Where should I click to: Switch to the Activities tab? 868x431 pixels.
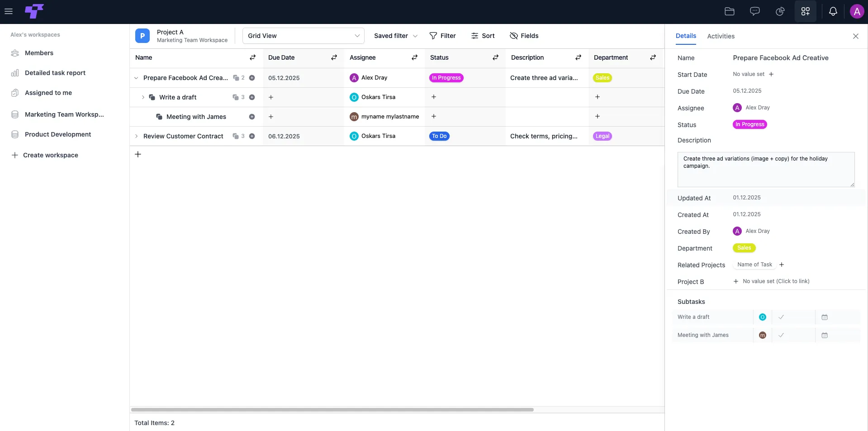721,36
